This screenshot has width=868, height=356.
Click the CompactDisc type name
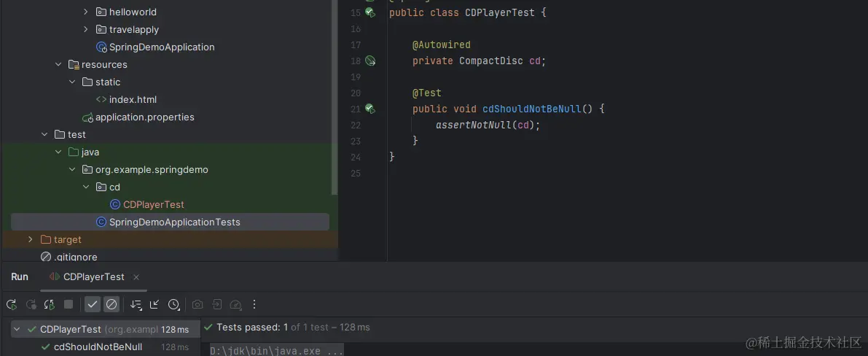491,61
